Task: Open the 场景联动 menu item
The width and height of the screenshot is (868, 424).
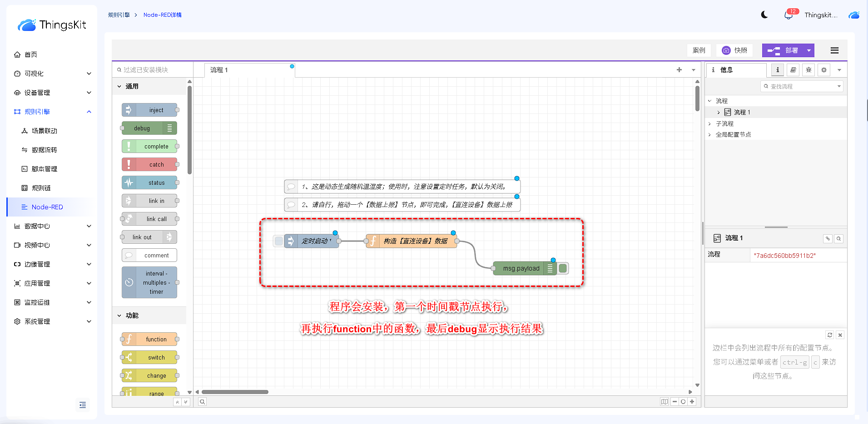Action: coord(45,131)
